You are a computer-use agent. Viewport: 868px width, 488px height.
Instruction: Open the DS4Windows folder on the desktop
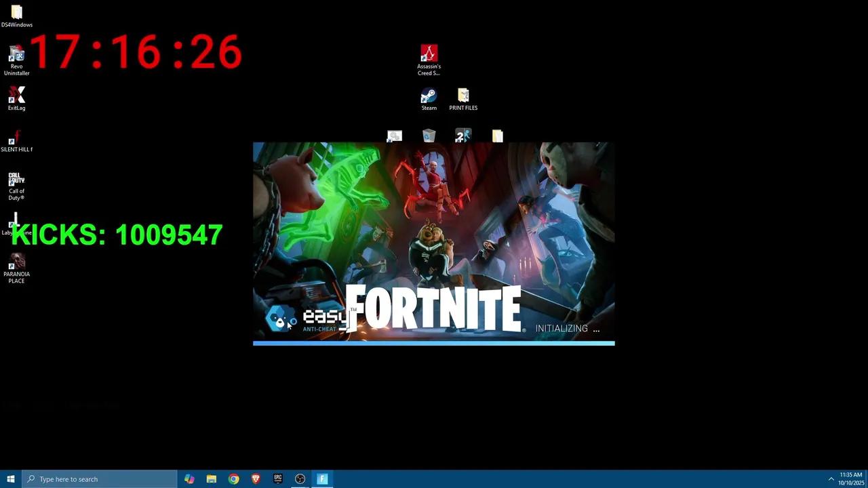point(16,16)
